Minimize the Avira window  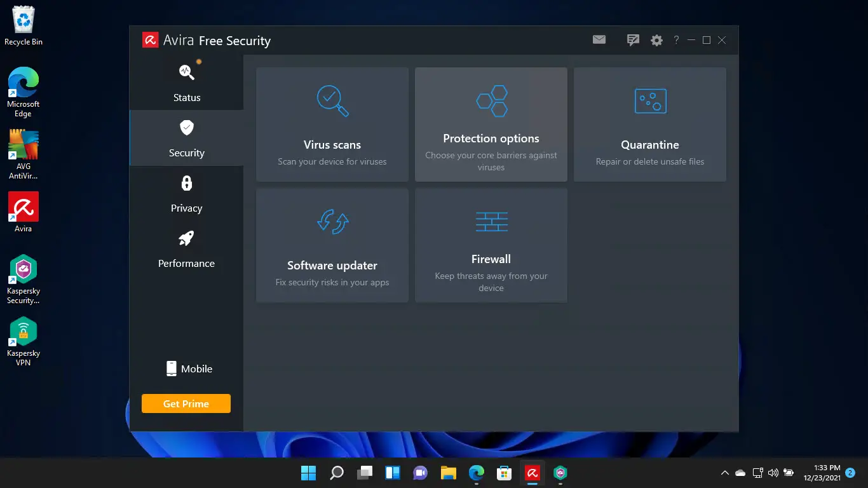[x=691, y=40]
